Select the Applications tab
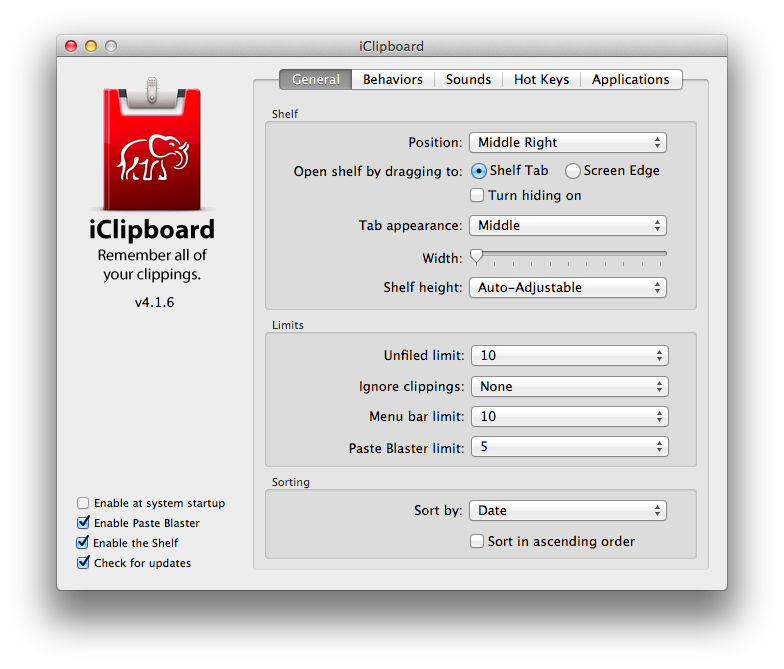Screen dimensions: 784x669 click(x=630, y=80)
